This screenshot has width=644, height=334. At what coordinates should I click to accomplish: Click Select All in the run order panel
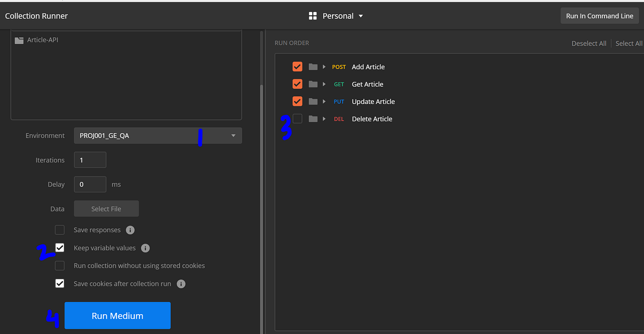pos(629,43)
